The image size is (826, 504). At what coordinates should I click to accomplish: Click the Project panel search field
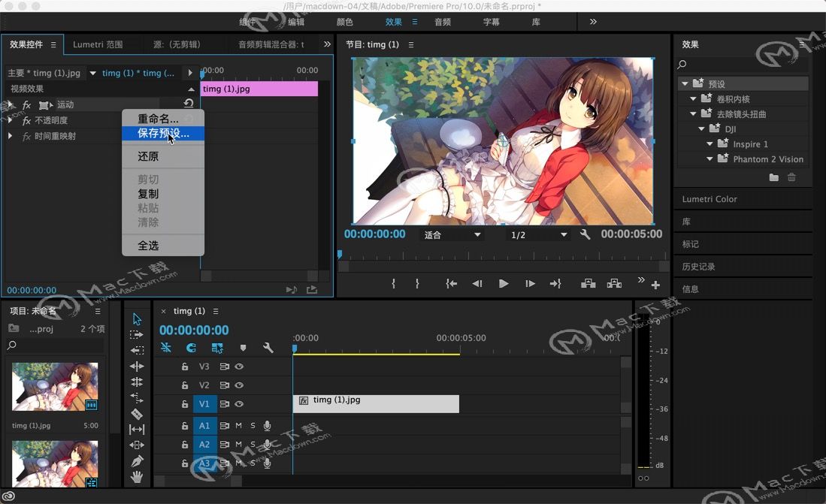(55, 346)
